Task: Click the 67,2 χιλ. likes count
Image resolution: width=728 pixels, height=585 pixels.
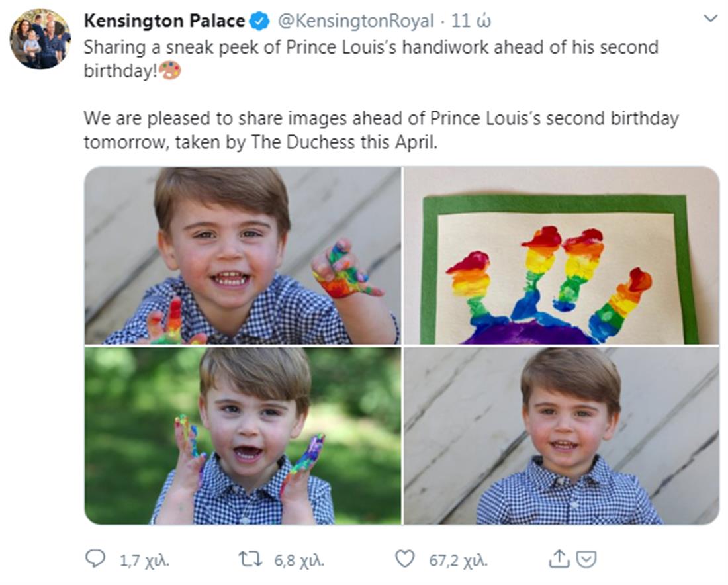Action: point(458,561)
